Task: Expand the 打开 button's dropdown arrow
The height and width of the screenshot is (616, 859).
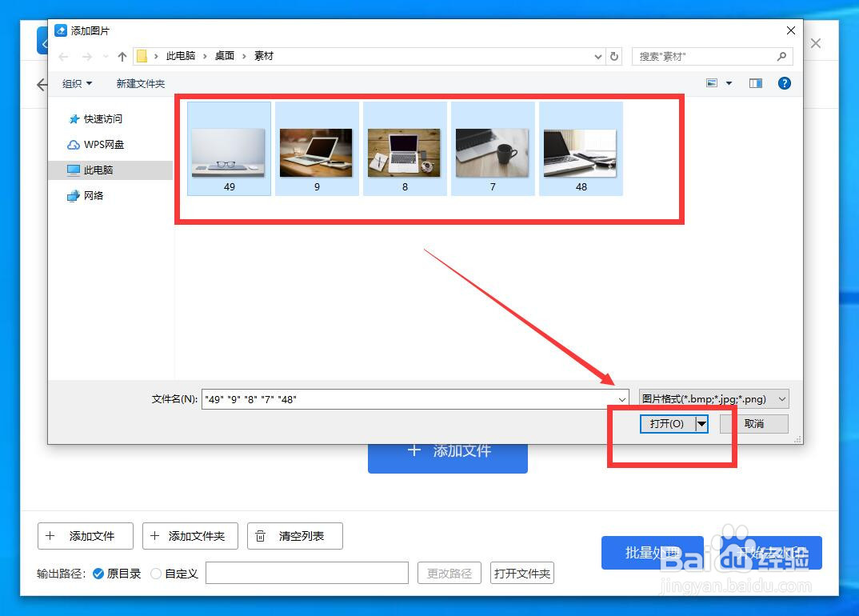Action: (x=701, y=424)
